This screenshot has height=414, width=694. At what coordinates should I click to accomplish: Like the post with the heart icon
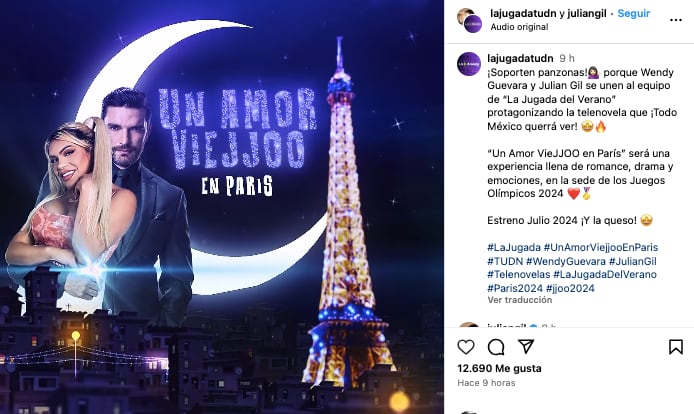pos(466,347)
